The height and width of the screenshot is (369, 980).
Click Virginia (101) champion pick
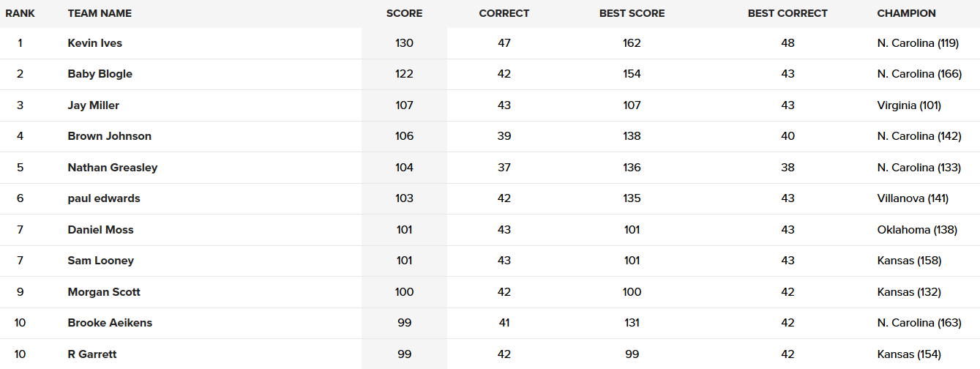(909, 105)
